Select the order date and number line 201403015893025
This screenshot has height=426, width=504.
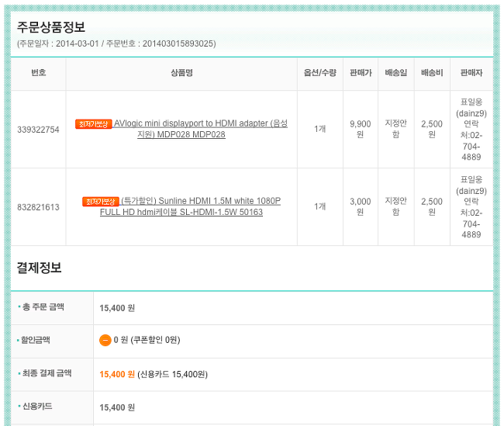[116, 43]
